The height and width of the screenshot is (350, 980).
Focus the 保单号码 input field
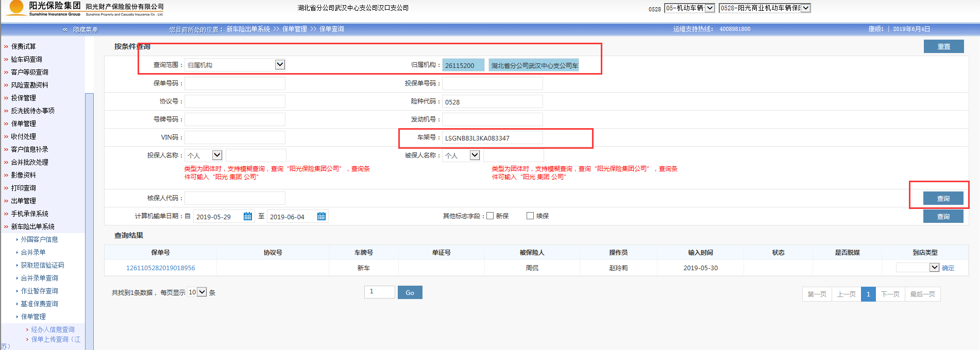pos(235,83)
